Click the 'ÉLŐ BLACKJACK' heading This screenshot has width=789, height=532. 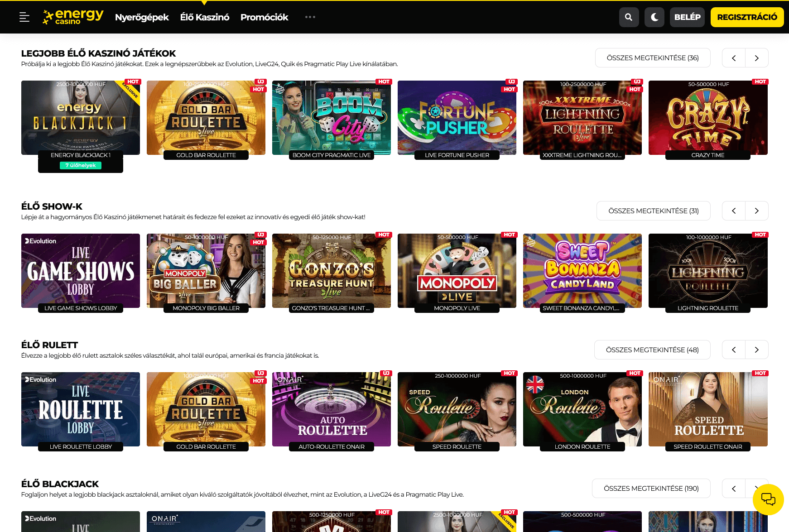tap(60, 484)
